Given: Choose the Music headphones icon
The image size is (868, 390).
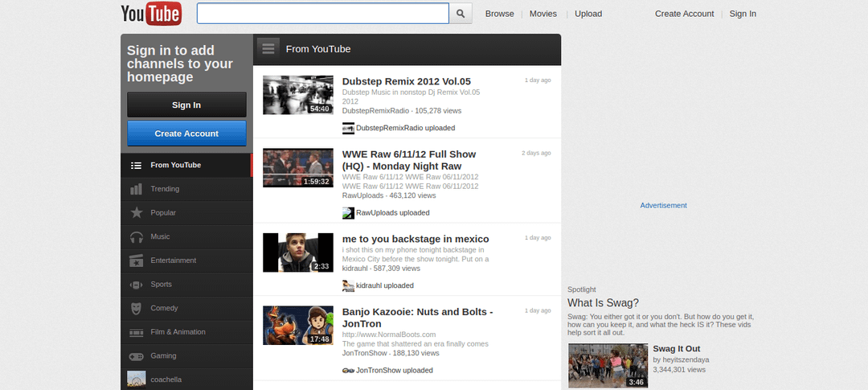Looking at the screenshot, I should point(137,237).
